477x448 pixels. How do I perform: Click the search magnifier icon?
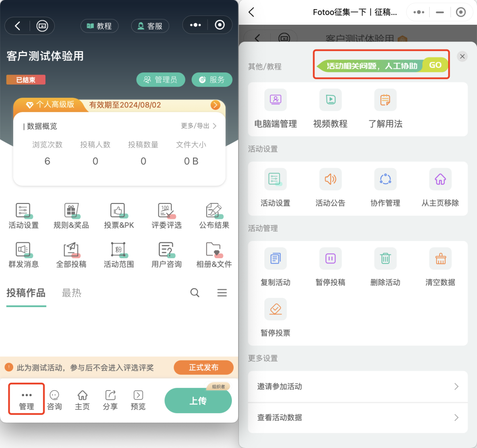[x=195, y=293]
